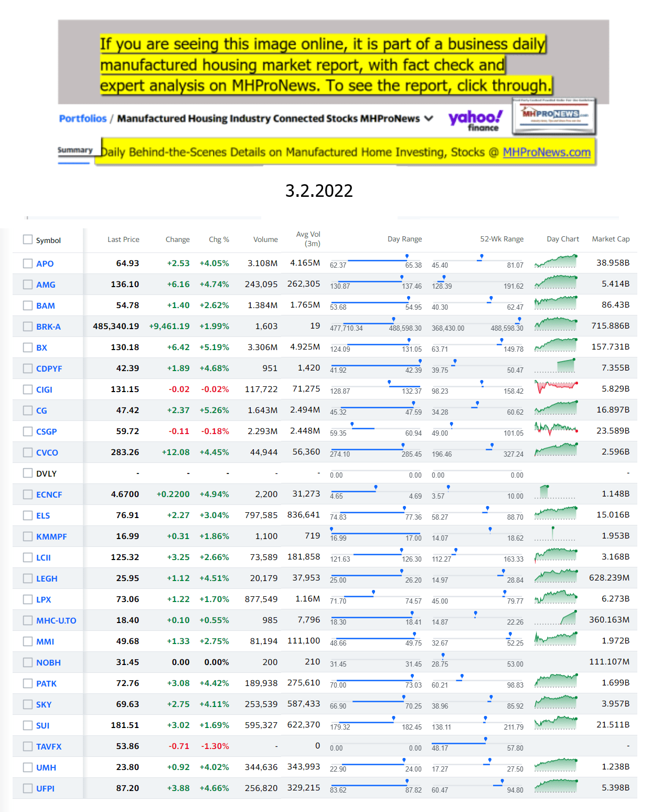Open the CG ticker link
This screenshot has width=652, height=812.
click(41, 410)
